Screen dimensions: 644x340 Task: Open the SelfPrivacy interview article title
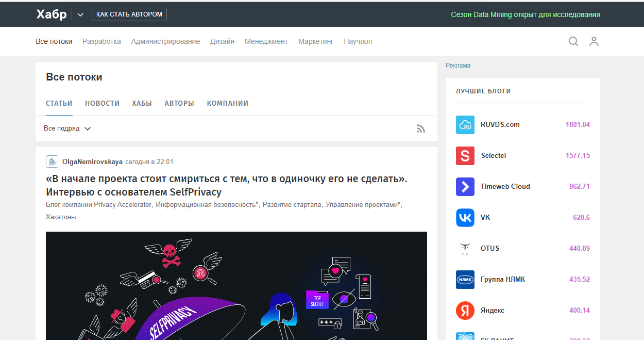(227, 185)
